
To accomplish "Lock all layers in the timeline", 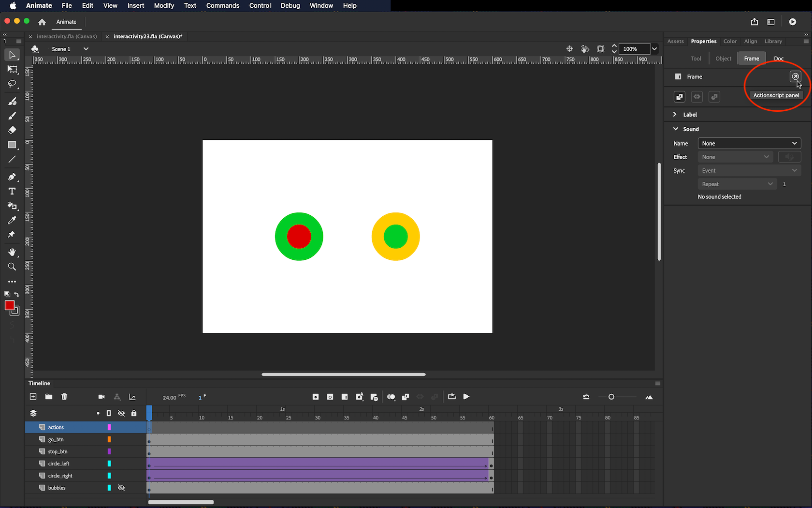I will (134, 413).
